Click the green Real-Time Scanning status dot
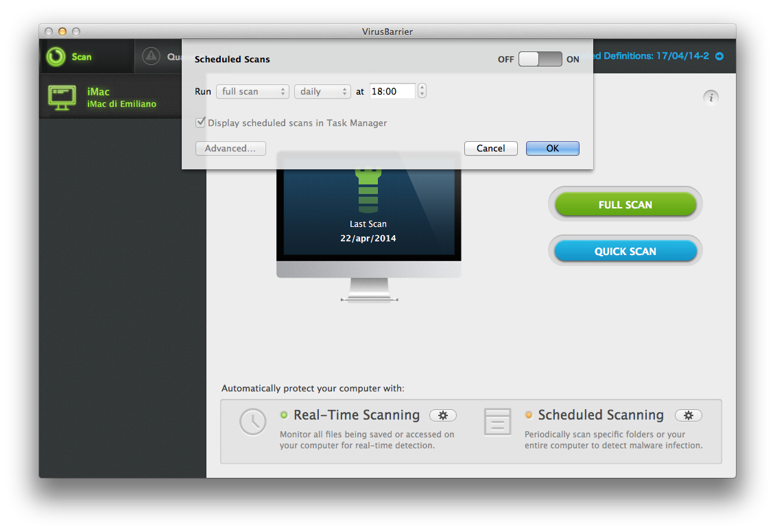This screenshot has width=775, height=532. click(x=284, y=415)
